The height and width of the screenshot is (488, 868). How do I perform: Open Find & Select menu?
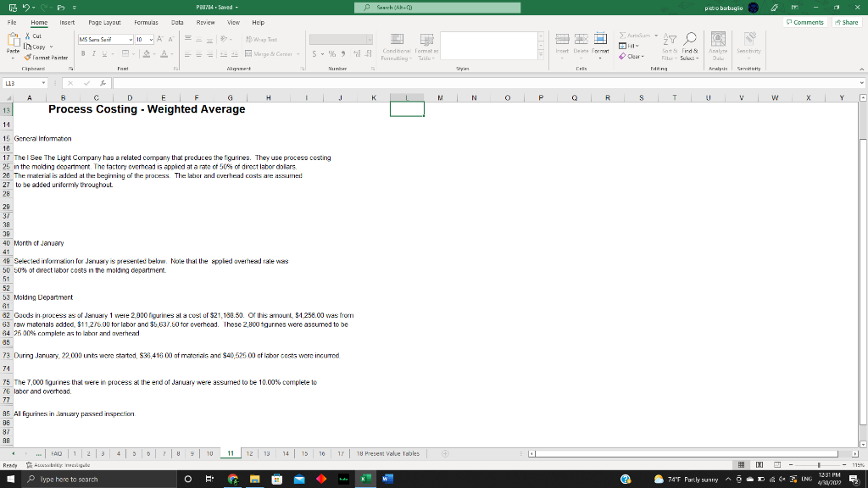click(x=690, y=47)
